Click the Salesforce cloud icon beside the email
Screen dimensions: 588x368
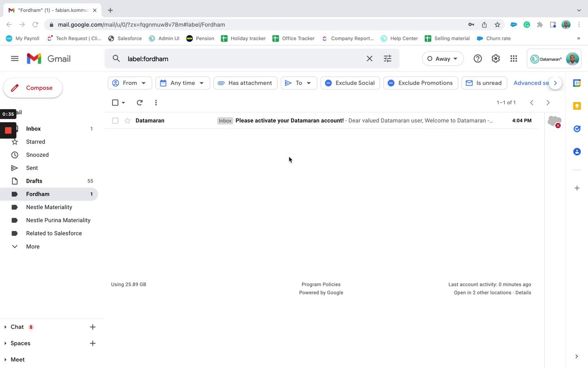pos(554,121)
